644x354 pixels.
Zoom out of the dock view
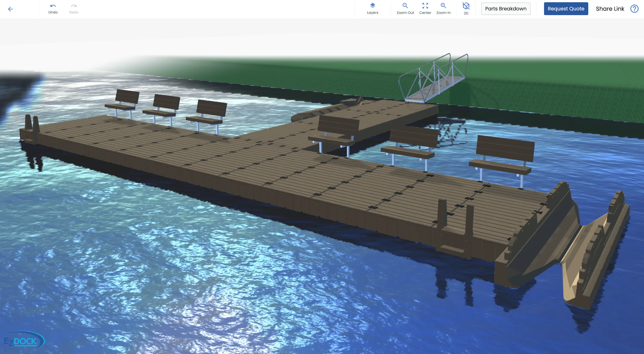click(405, 9)
